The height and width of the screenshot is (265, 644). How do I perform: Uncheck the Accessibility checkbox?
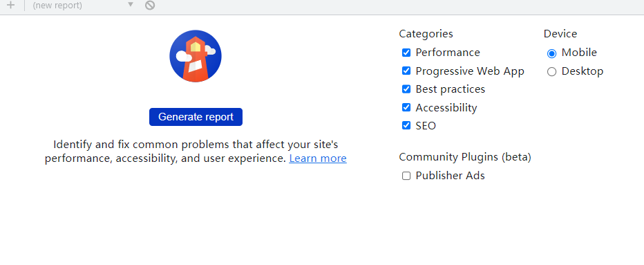(406, 107)
